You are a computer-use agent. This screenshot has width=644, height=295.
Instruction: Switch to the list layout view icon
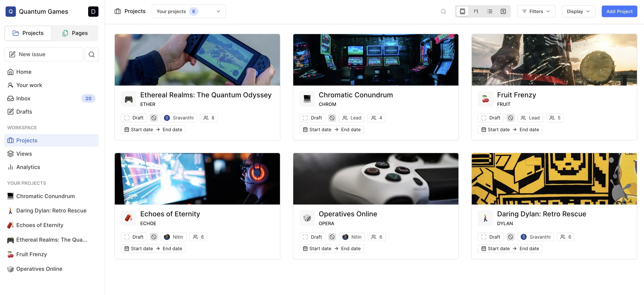click(490, 11)
